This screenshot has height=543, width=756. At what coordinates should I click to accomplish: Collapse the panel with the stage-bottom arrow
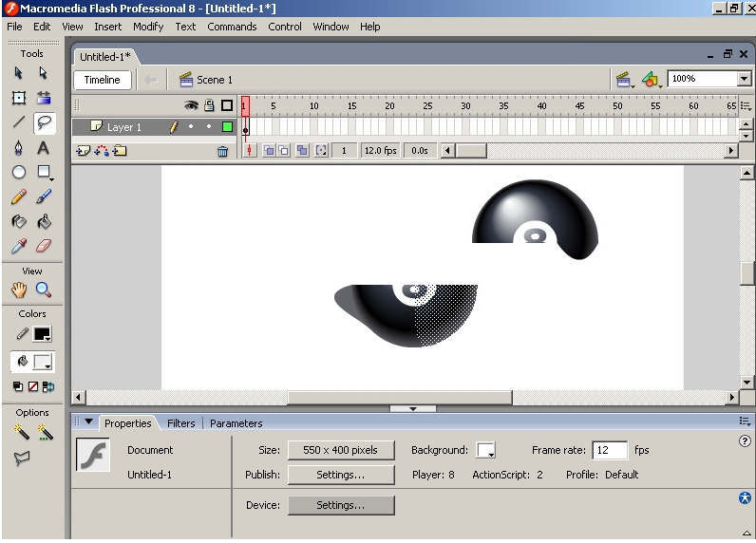click(x=413, y=408)
